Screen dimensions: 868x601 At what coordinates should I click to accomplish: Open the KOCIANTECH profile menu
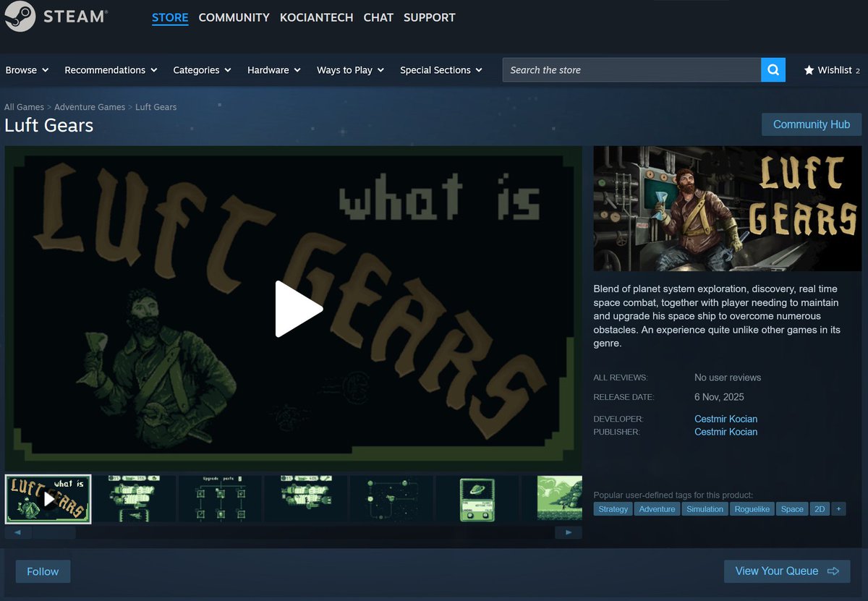click(317, 17)
